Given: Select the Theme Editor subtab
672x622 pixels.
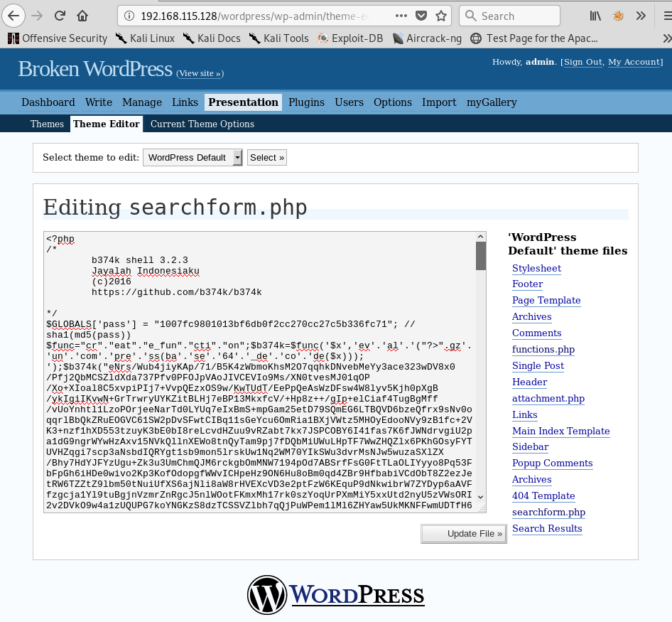Looking at the screenshot, I should point(107,124).
